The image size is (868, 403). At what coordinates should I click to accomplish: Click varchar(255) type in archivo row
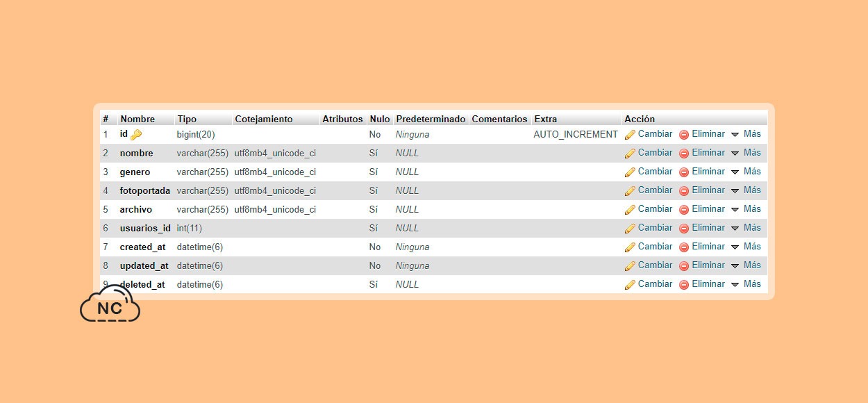tap(203, 209)
